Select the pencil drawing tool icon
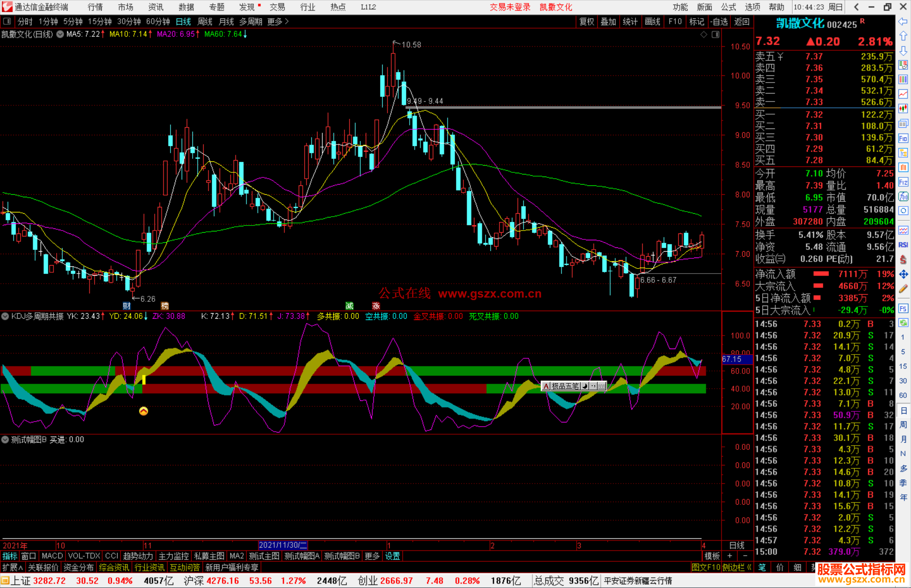Screen dimensions: 911x588 [x=903, y=289]
